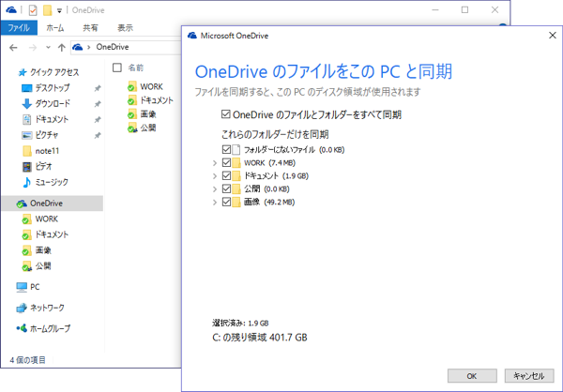Expand ドキュメント folder in sync dialog
The image size is (563, 392).
[x=215, y=176]
